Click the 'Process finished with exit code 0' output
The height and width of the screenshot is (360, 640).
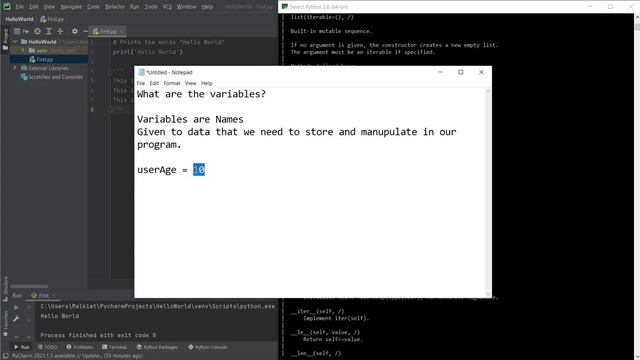click(98, 335)
